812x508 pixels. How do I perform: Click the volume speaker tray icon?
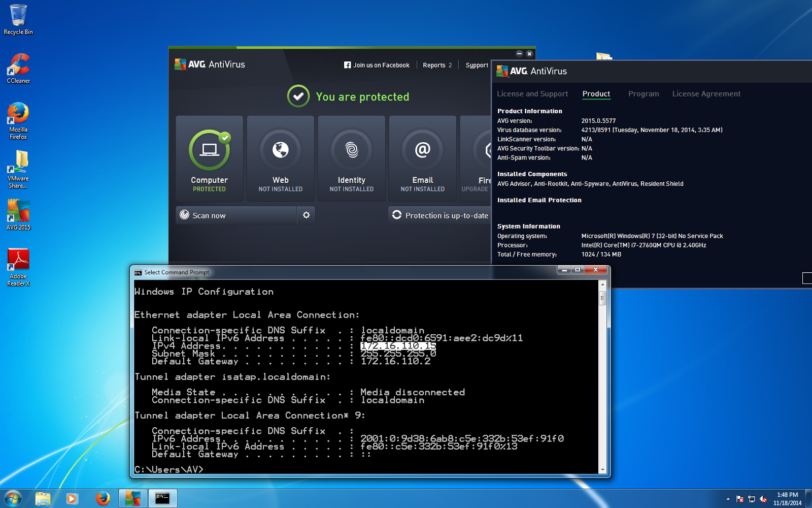[x=763, y=499]
